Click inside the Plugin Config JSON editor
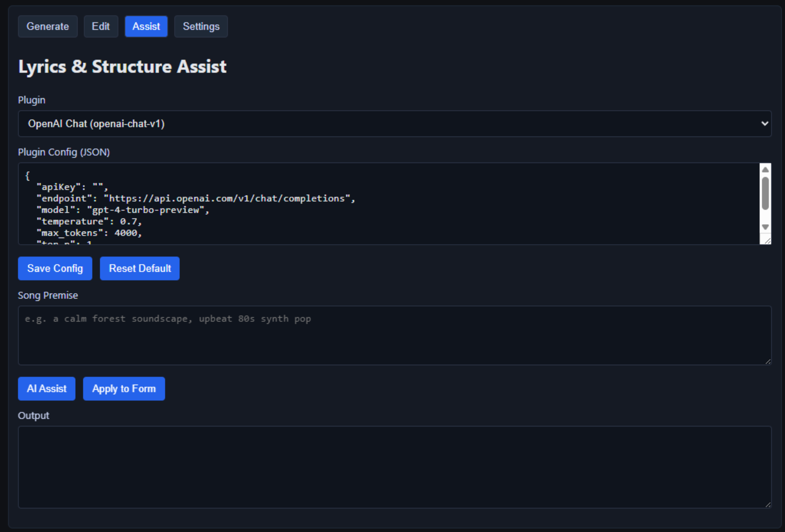This screenshot has width=785, height=532. [372, 202]
